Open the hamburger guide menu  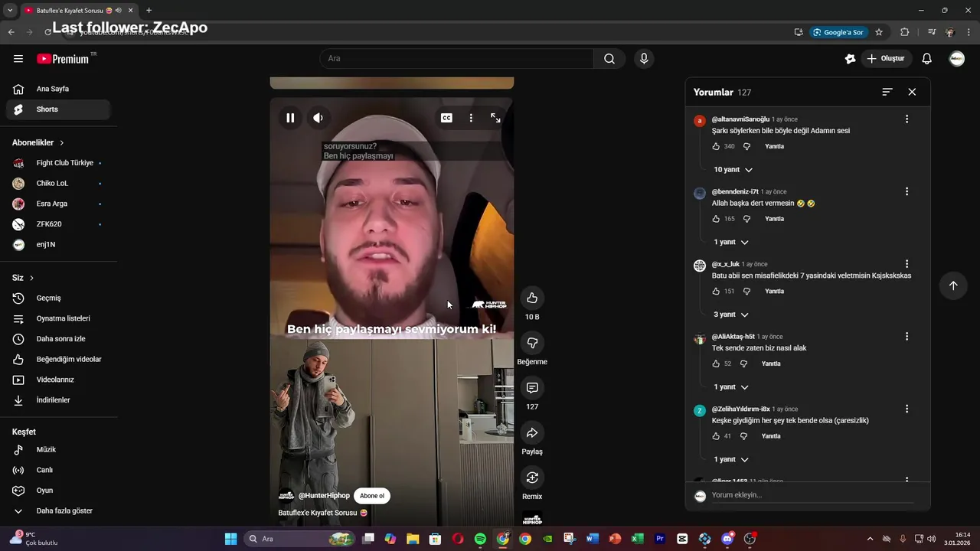coord(18,59)
